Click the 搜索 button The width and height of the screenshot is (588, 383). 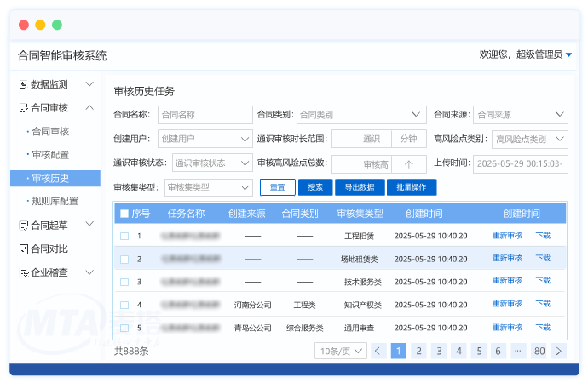(315, 187)
